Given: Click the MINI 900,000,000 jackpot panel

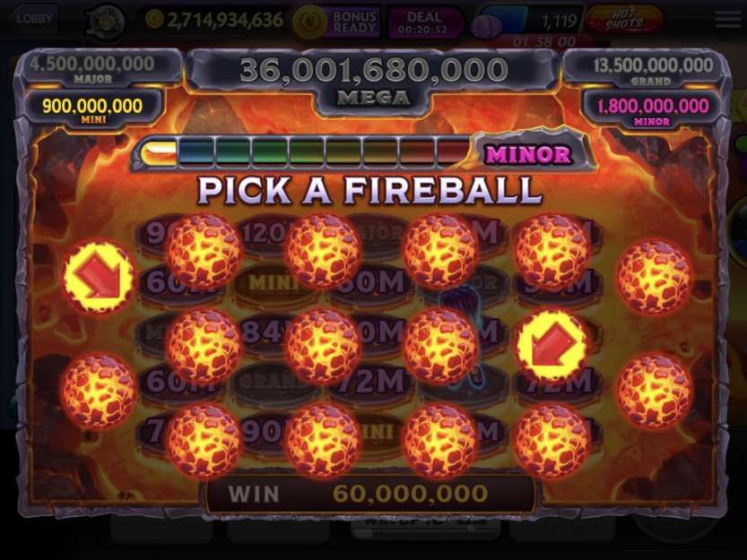Looking at the screenshot, I should tap(92, 109).
